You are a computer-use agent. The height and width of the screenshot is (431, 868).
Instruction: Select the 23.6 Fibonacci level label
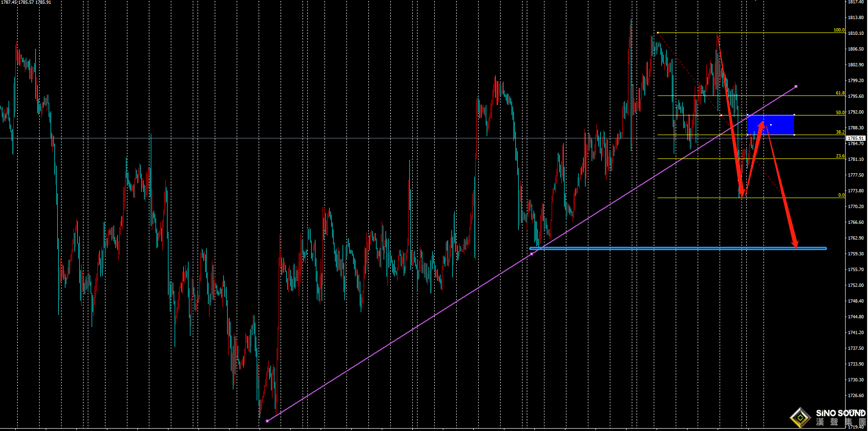pos(840,156)
